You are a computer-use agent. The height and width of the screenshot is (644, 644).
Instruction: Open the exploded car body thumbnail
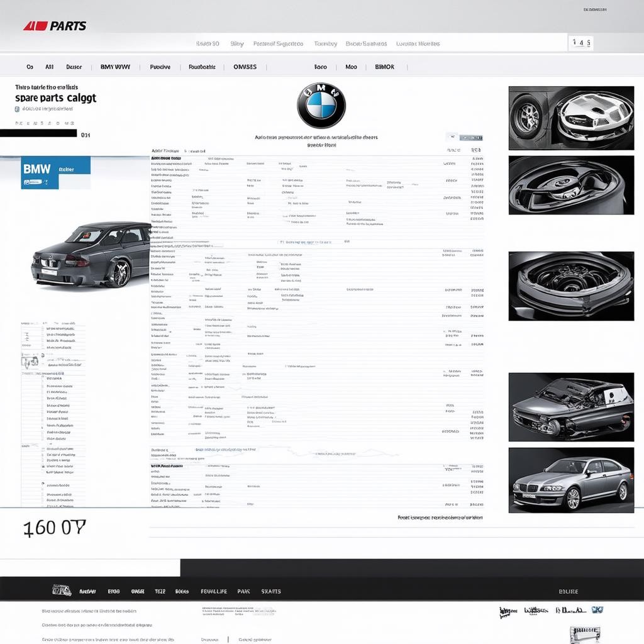click(571, 407)
